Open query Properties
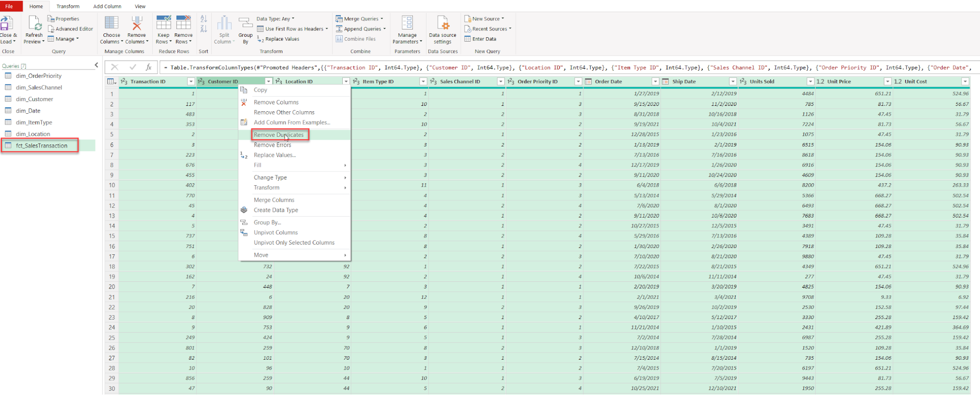 (63, 19)
